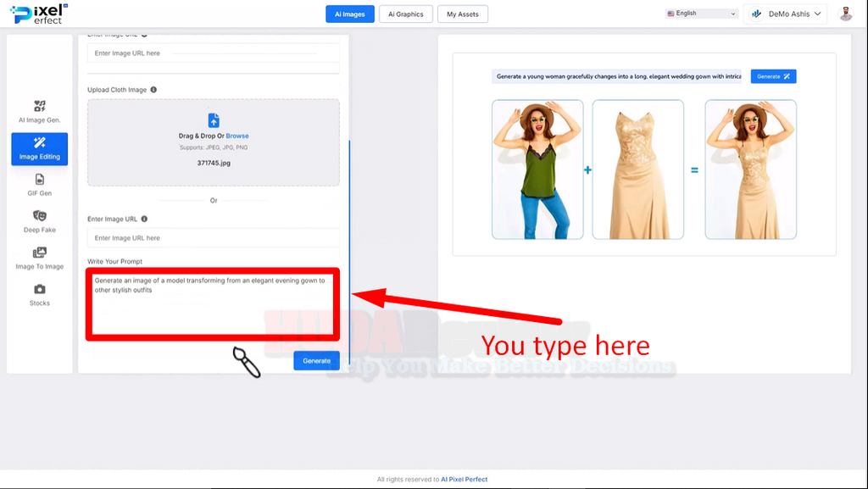Open the English language dropdown
Image resolution: width=868 pixels, height=489 pixels.
coord(701,14)
